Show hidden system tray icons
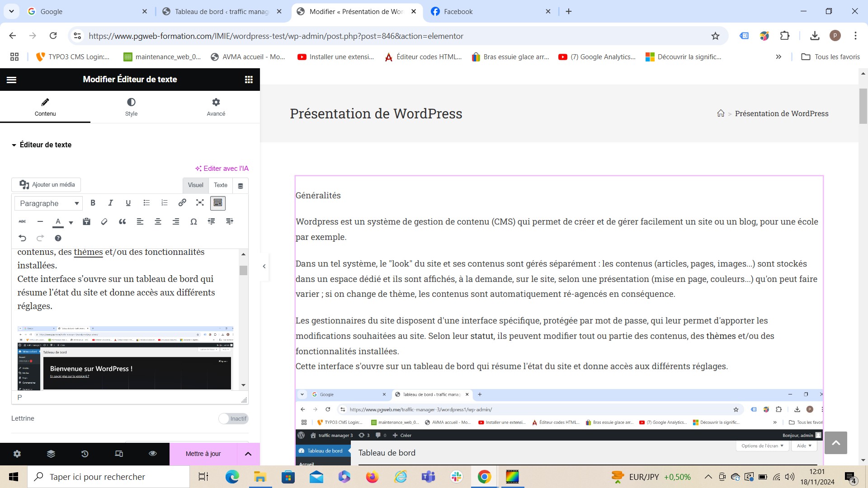Image resolution: width=868 pixels, height=488 pixels. 708,477
